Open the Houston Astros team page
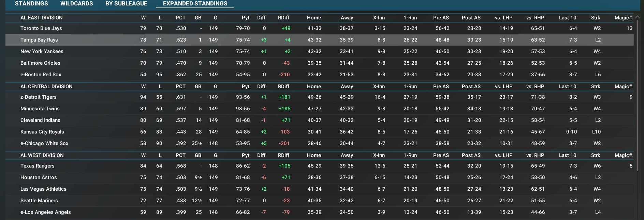The image size is (644, 220). pos(39,177)
